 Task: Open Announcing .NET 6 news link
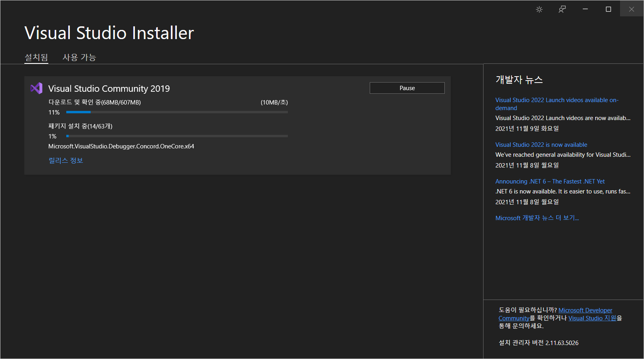pyautogui.click(x=550, y=181)
